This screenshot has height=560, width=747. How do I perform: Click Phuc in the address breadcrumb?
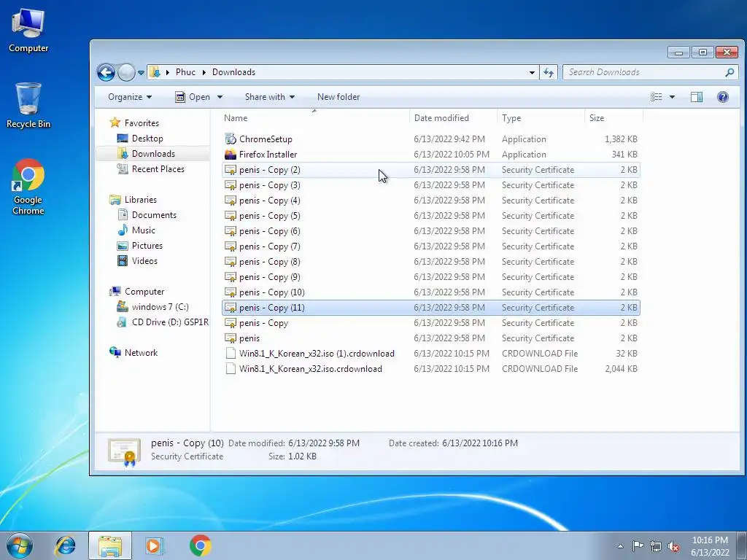[x=185, y=72]
